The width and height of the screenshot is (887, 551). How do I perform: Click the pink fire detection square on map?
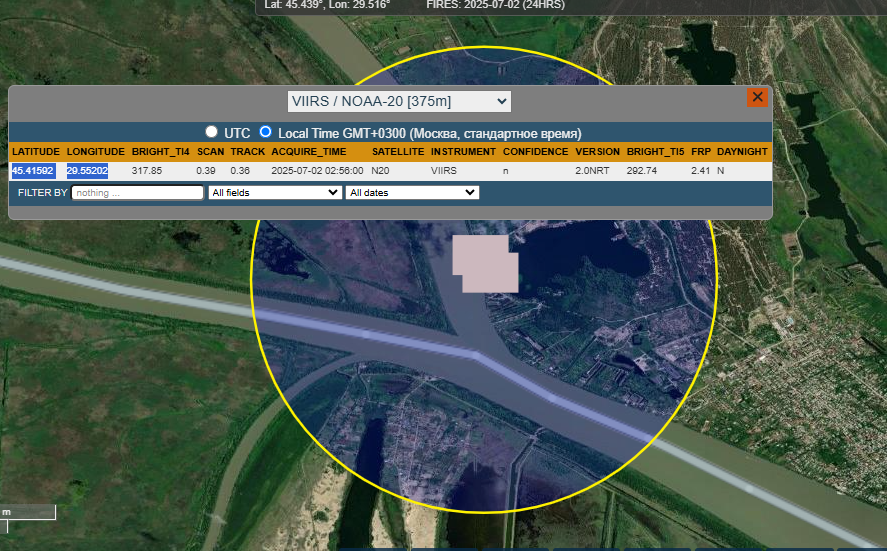tap(485, 264)
